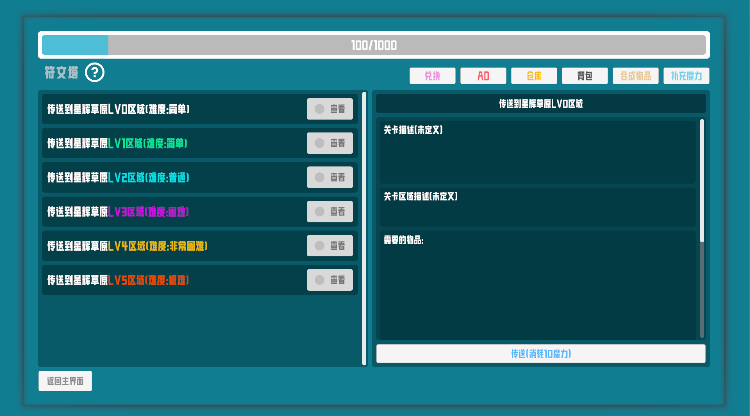The image size is (750, 416).
Task: Open the 背包 backpack
Action: click(x=584, y=76)
